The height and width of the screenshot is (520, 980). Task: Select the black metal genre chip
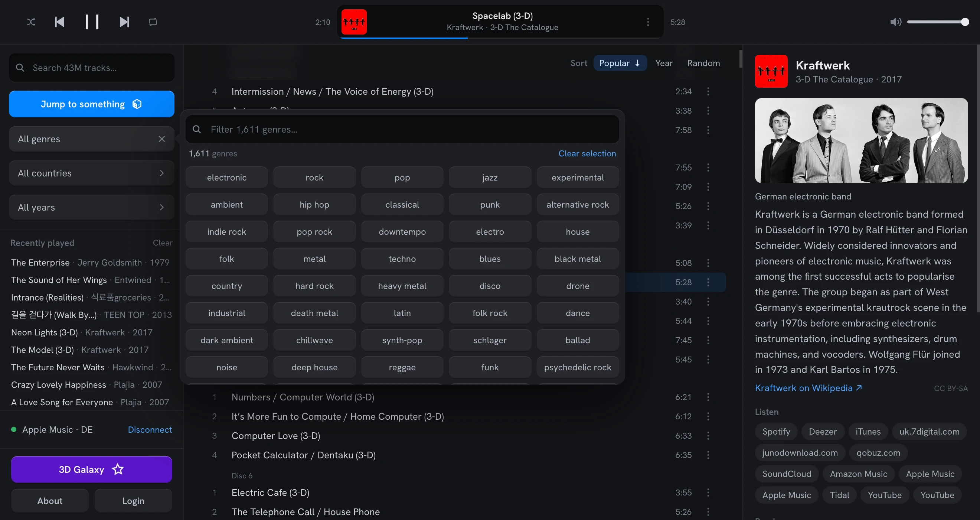(x=578, y=259)
